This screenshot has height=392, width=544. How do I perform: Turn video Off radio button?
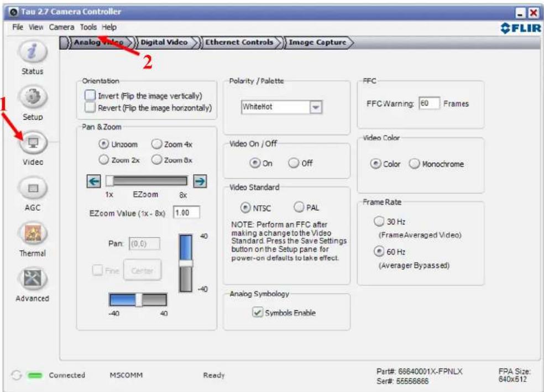pos(294,163)
